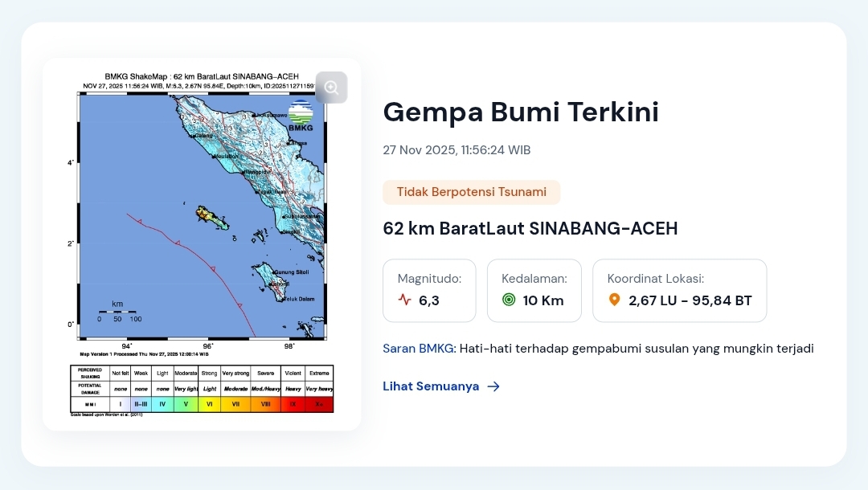Click the Tidak Berpotensi Tsunami badge
Viewport: 868px width, 490px height.
tap(471, 192)
